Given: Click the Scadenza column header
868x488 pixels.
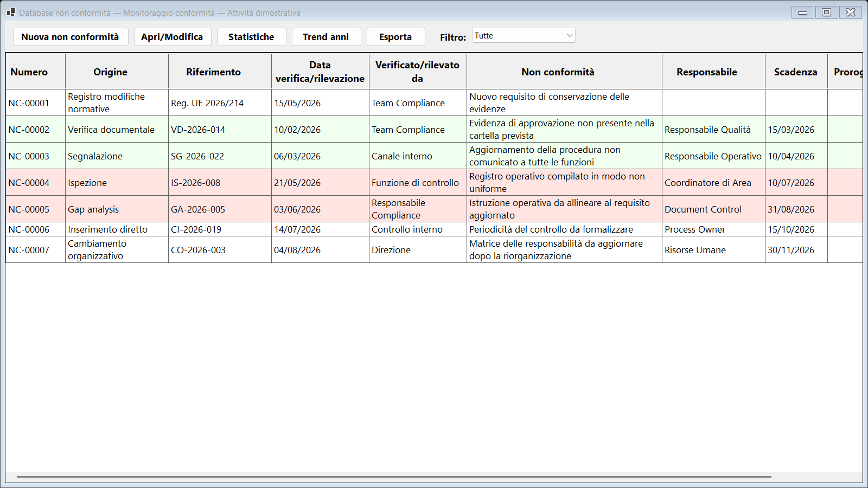Looking at the screenshot, I should tap(796, 72).
